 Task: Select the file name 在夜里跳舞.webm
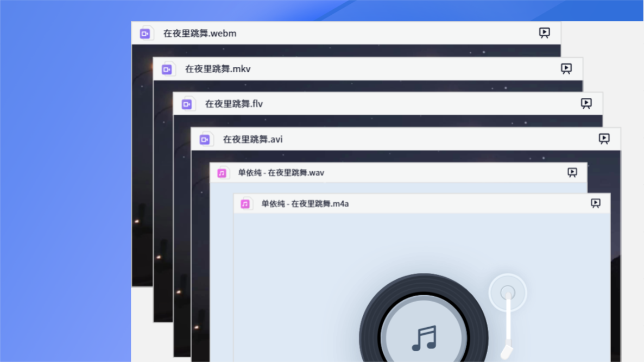(200, 33)
